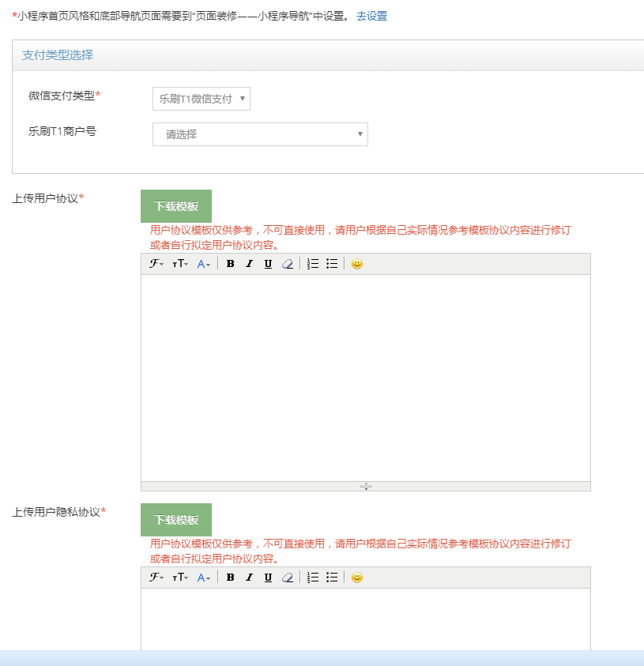Click 下载模板 under 上传用户协议
The width and height of the screenshot is (644, 666).
point(176,206)
